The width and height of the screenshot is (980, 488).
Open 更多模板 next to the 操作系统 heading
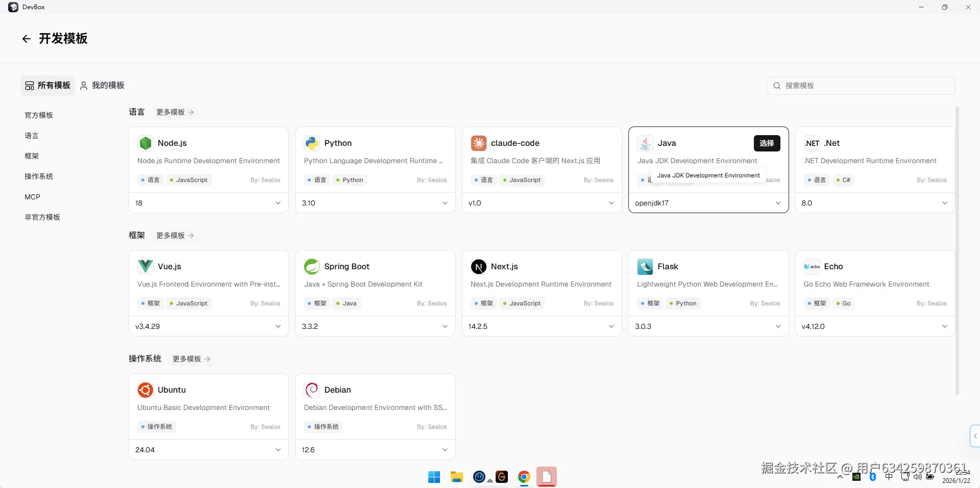point(191,359)
